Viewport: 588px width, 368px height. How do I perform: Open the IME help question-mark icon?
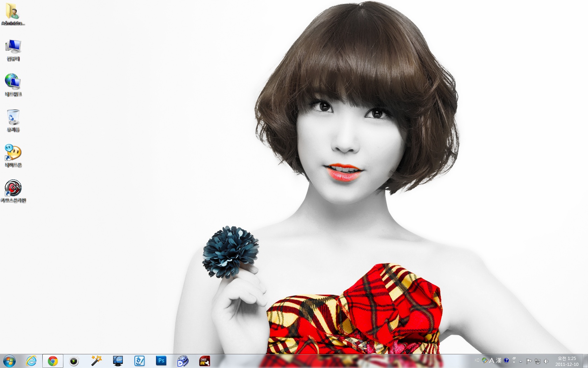[506, 360]
